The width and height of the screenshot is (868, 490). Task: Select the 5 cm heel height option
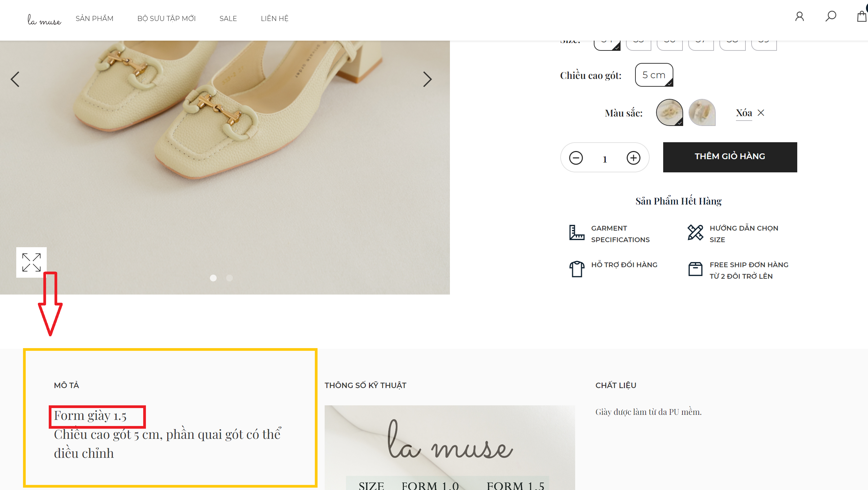click(x=654, y=75)
